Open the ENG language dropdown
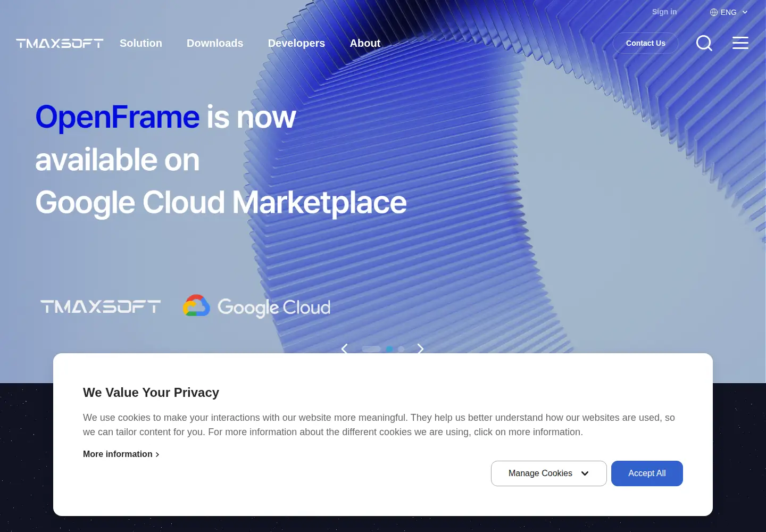This screenshot has width=766, height=532. point(729,12)
